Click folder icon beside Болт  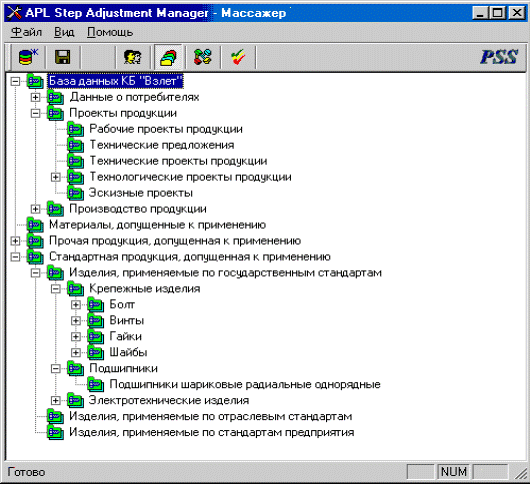pyautogui.click(x=95, y=305)
